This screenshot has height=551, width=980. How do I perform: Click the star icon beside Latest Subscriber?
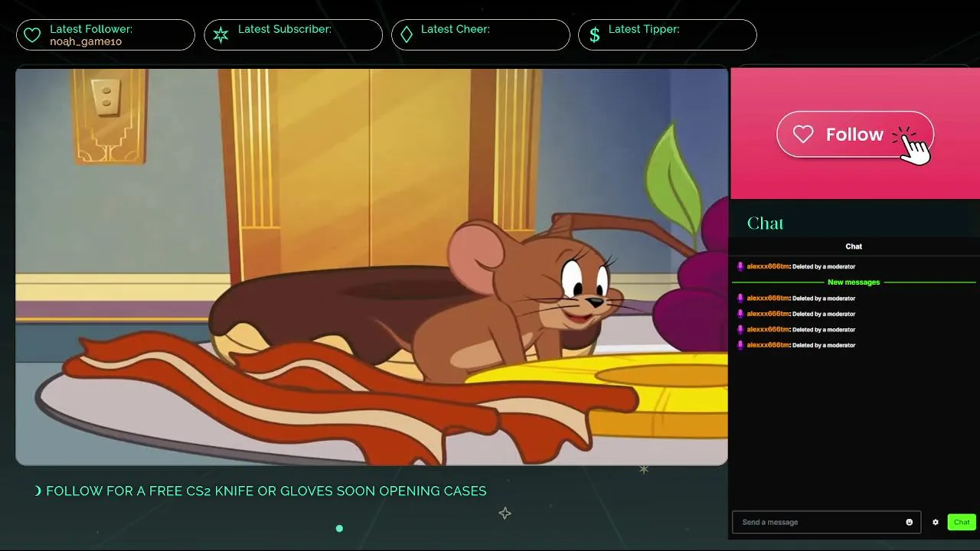(x=220, y=35)
